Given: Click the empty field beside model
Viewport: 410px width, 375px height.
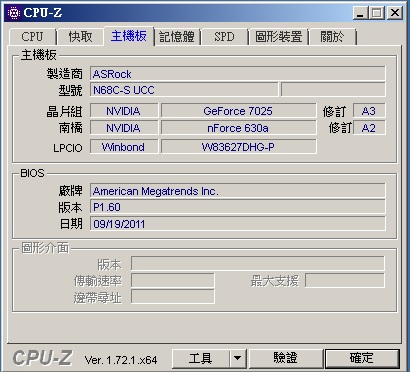Looking at the screenshot, I should 333,90.
